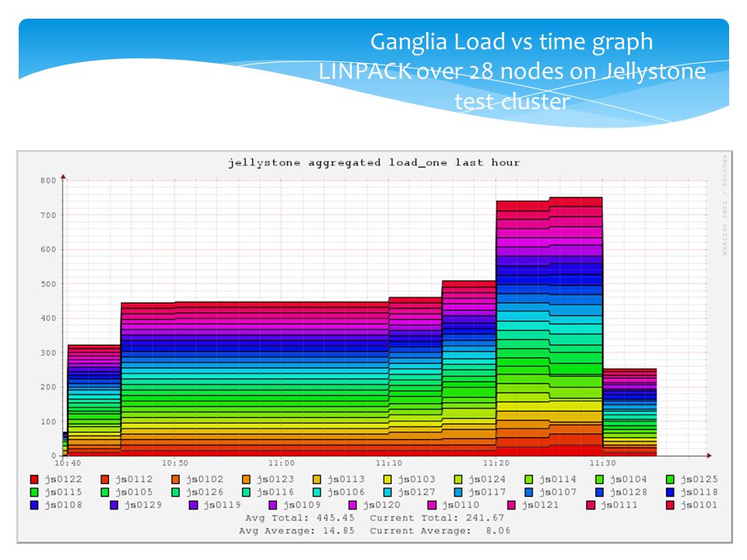This screenshot has width=747, height=560.
Task: Click the js0129 legend label text
Action: click(x=143, y=505)
